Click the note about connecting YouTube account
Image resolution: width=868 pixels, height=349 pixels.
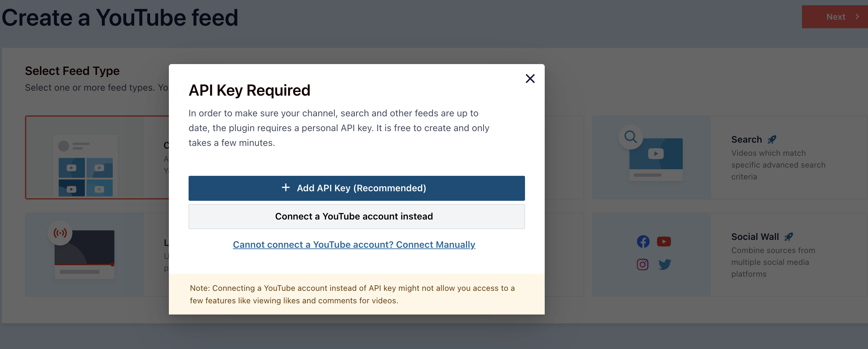(352, 294)
